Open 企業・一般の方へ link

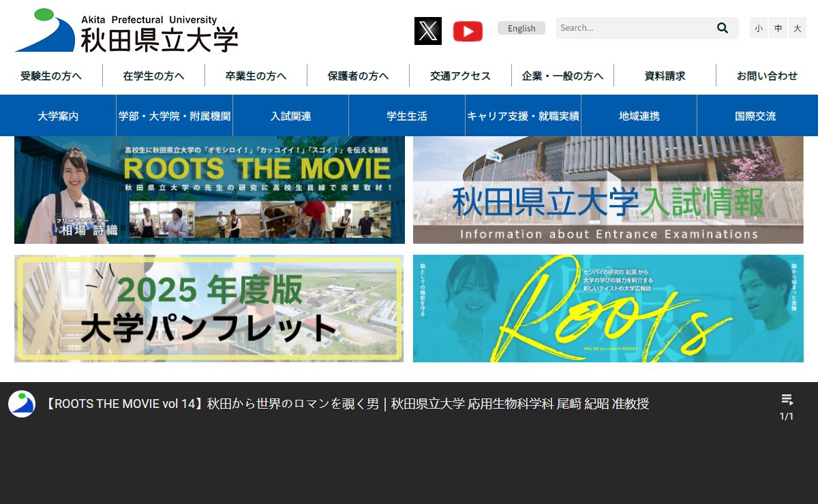(x=562, y=76)
